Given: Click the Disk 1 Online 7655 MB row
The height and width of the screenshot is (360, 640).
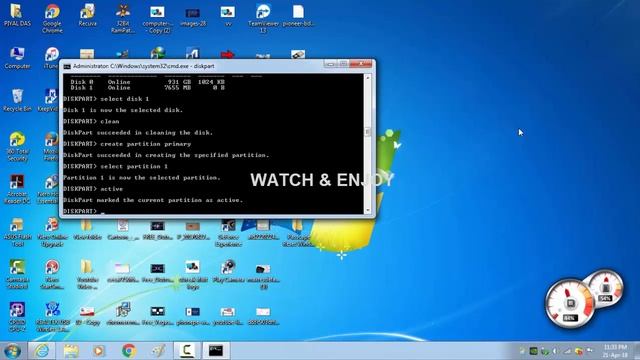Looking at the screenshot, I should (x=147, y=87).
